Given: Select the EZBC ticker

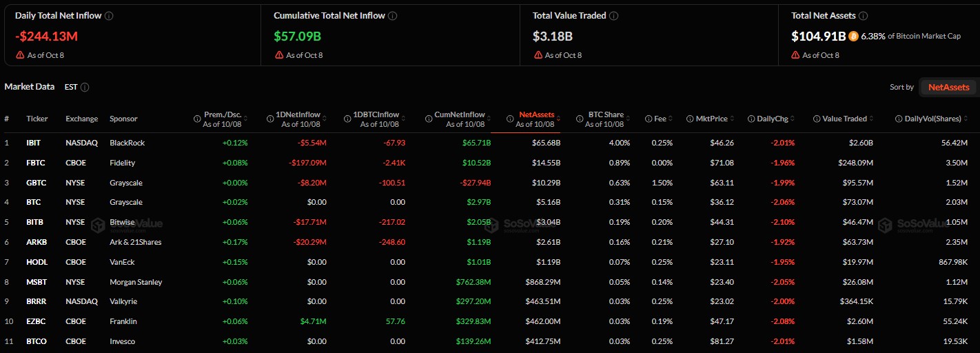Looking at the screenshot, I should 35,321.
